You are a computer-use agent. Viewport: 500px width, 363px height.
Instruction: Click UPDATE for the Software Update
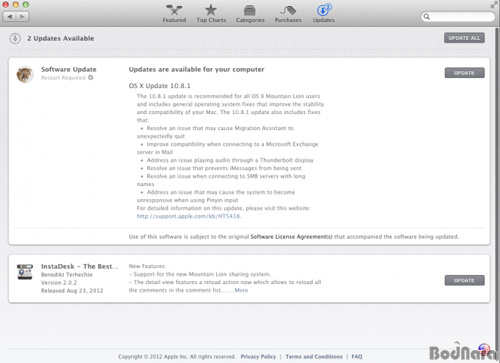(x=464, y=73)
